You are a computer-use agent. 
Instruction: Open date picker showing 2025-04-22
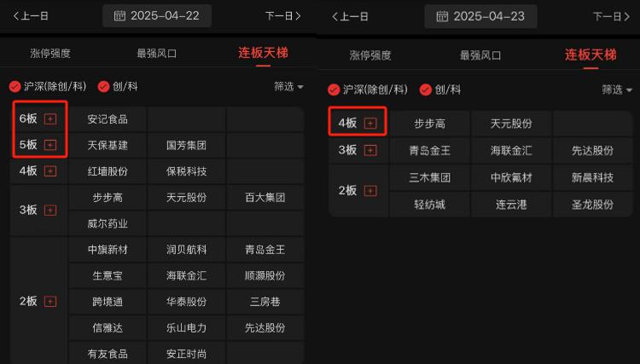[157, 16]
